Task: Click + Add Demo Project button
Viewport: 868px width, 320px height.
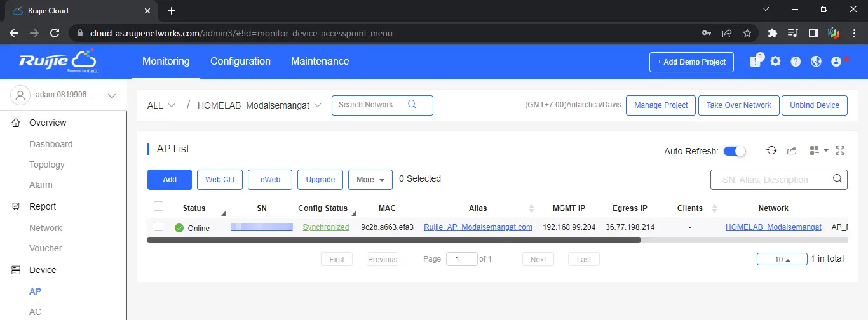Action: click(x=691, y=62)
